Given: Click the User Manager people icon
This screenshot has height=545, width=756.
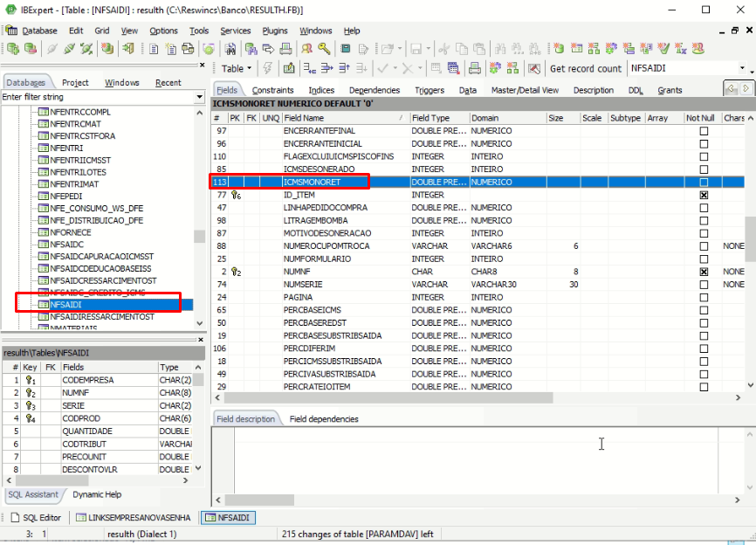Looking at the screenshot, I should pyautogui.click(x=306, y=48).
